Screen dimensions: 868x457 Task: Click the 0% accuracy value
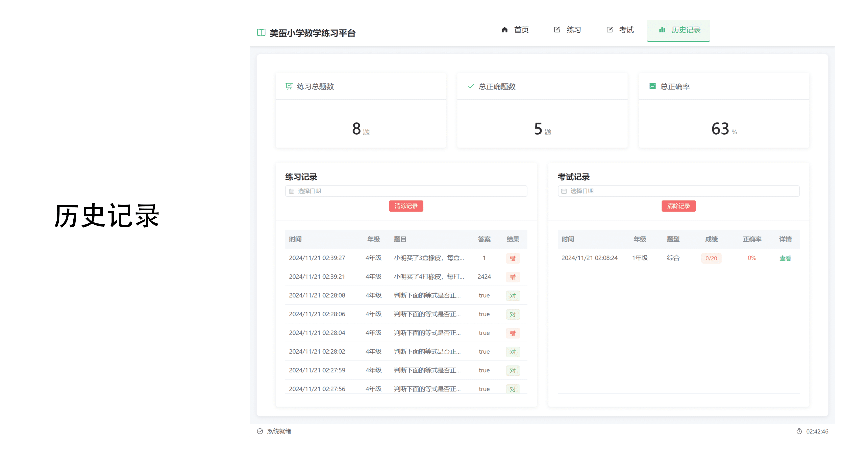[x=752, y=258]
